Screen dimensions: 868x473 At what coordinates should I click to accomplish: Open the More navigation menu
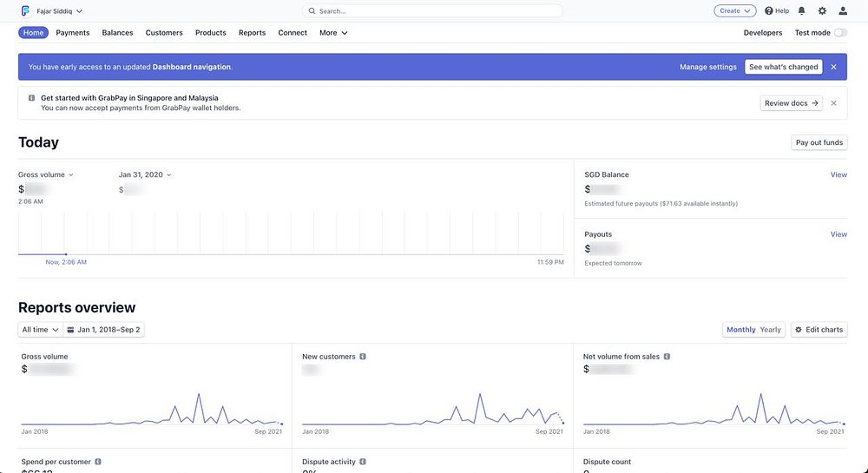tap(333, 33)
